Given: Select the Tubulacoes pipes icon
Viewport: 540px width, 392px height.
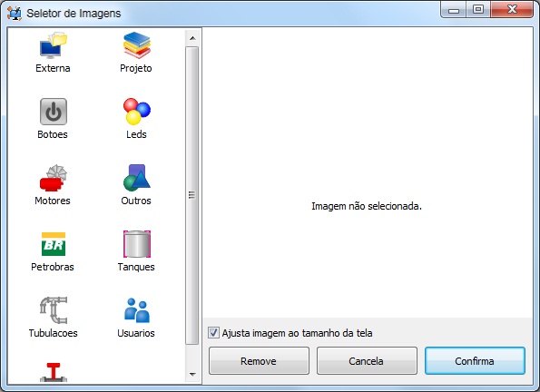Looking at the screenshot, I should click(54, 310).
